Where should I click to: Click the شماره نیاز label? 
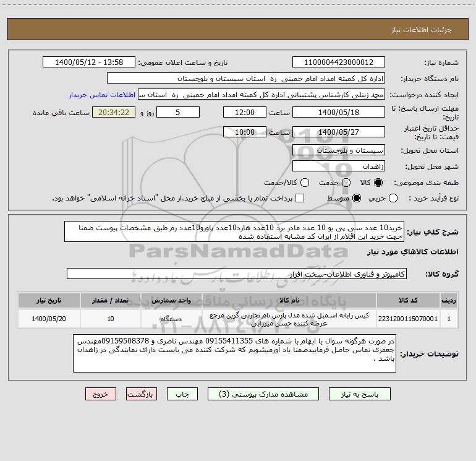pos(441,63)
